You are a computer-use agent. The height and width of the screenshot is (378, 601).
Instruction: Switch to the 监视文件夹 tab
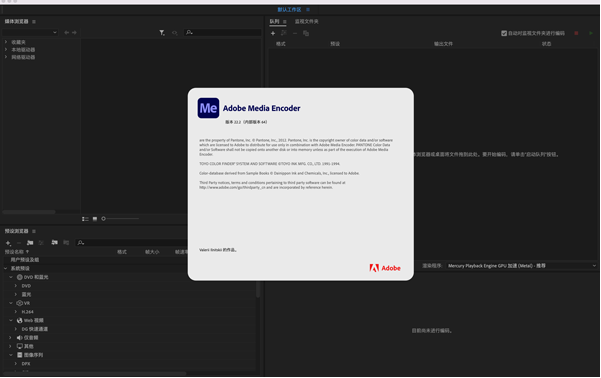(x=307, y=21)
